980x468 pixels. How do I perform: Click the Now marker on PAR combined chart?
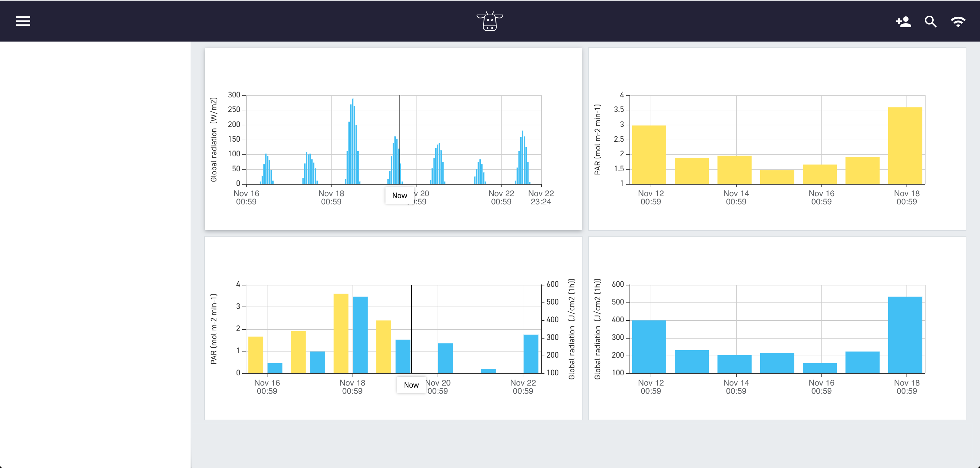point(411,385)
